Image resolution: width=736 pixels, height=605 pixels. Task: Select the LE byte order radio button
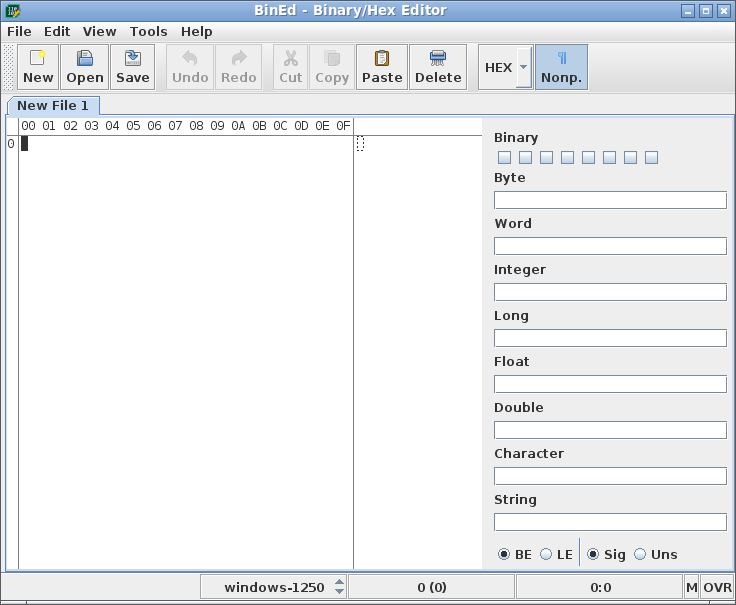tap(546, 554)
